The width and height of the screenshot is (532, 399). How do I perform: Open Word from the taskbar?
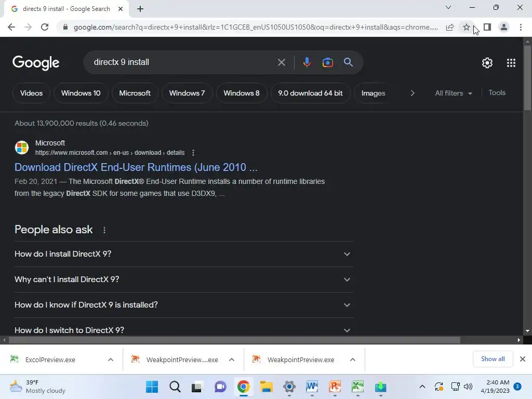[x=312, y=387]
